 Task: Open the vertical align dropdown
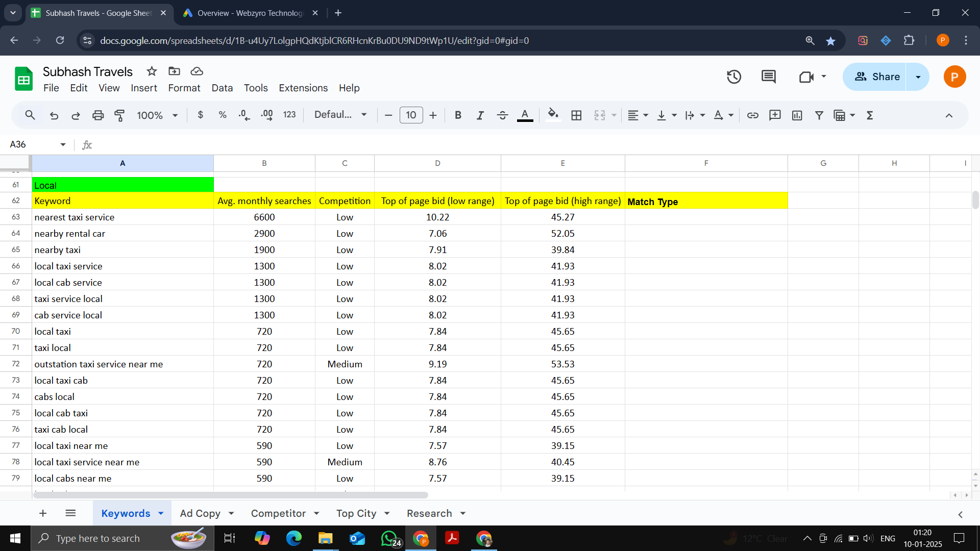point(666,115)
